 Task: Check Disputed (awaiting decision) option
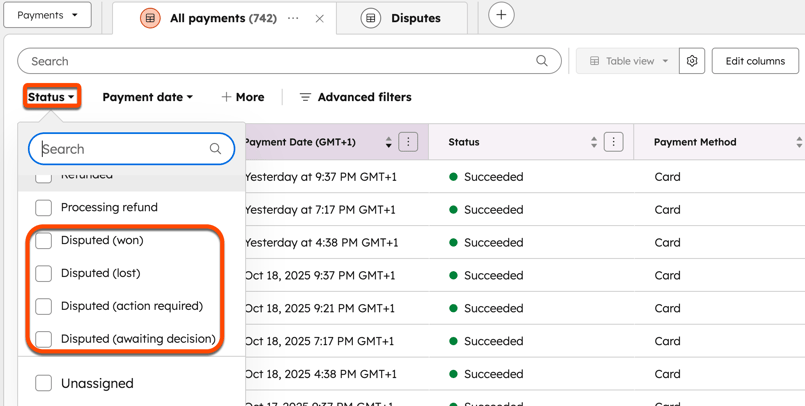44,339
